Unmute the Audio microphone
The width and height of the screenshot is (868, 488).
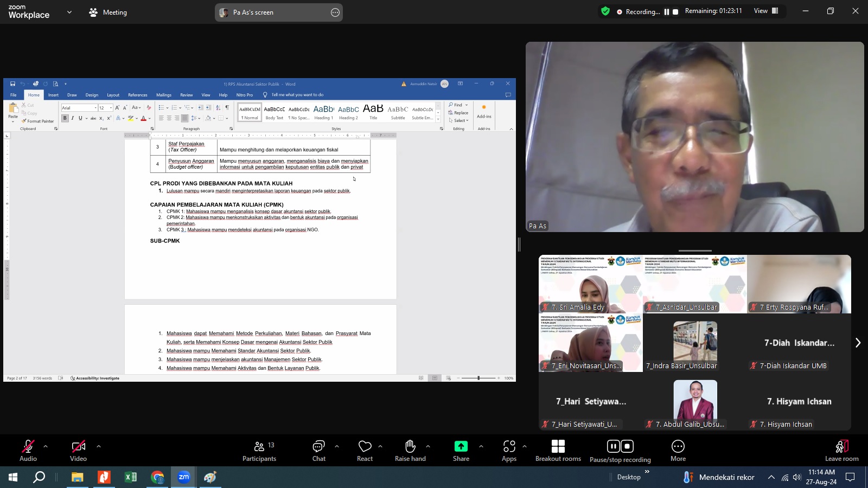click(28, 450)
